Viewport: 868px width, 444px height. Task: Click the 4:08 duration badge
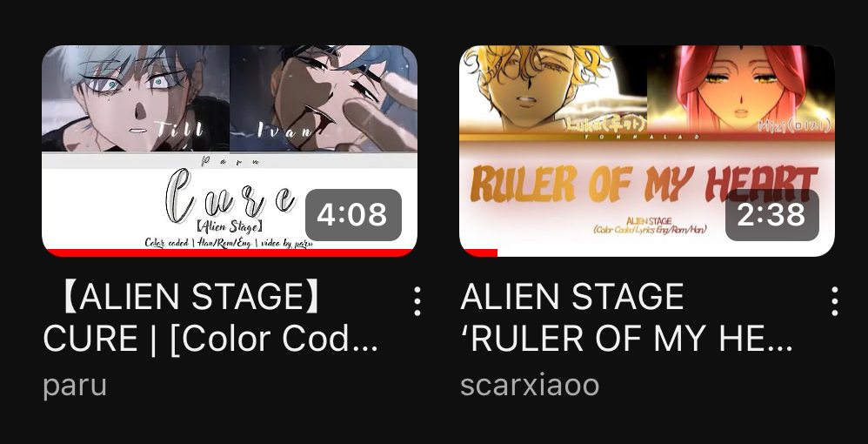coord(353,215)
